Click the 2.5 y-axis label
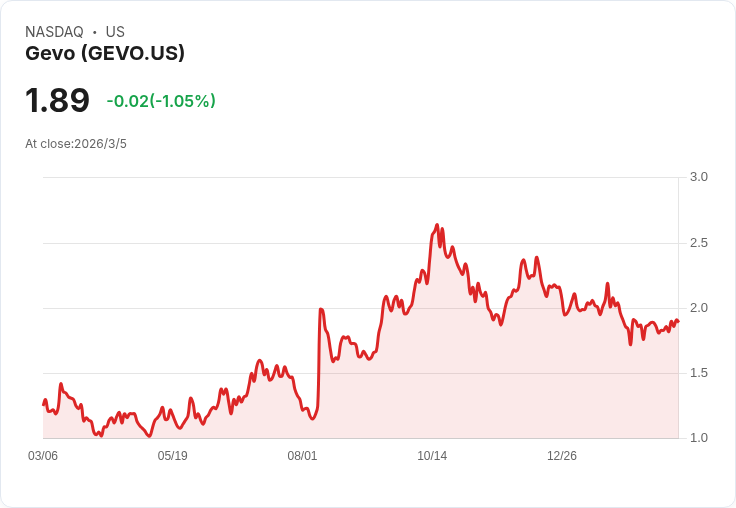The image size is (736, 508). [699, 243]
